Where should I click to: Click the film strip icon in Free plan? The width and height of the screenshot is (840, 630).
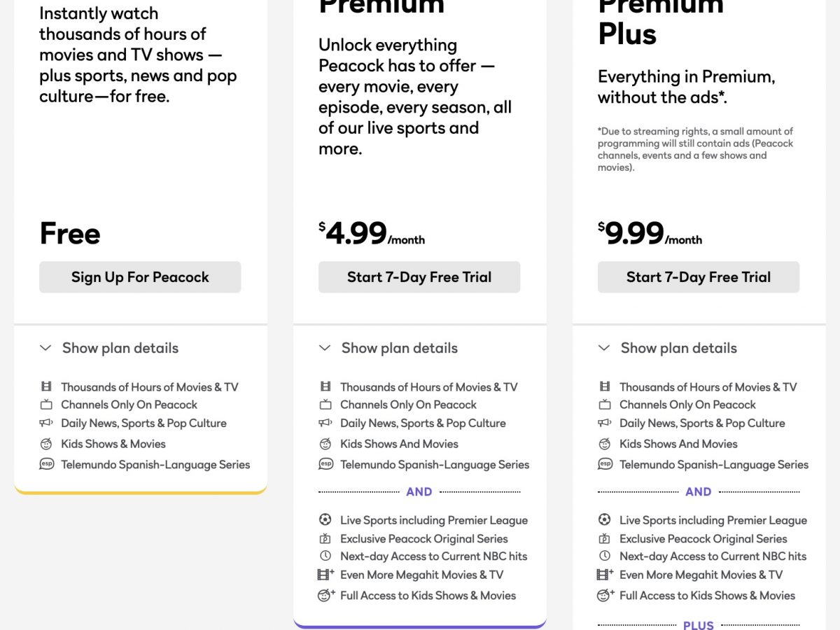[x=46, y=386]
